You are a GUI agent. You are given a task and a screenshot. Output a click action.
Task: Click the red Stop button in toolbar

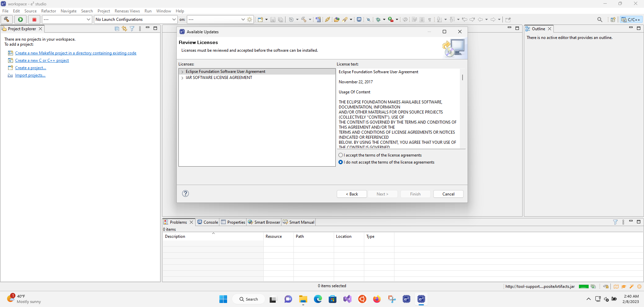tap(34, 19)
